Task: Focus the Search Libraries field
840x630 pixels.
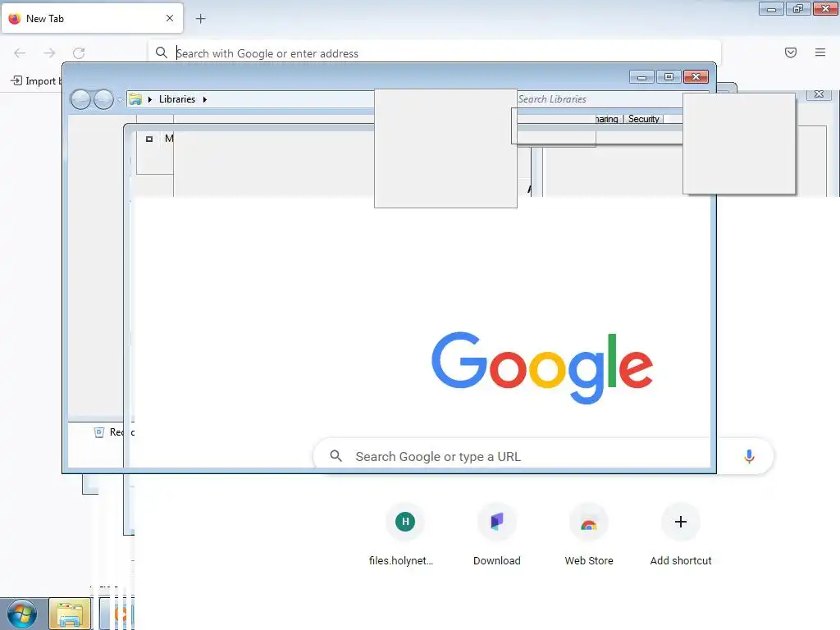Action: coord(599,99)
